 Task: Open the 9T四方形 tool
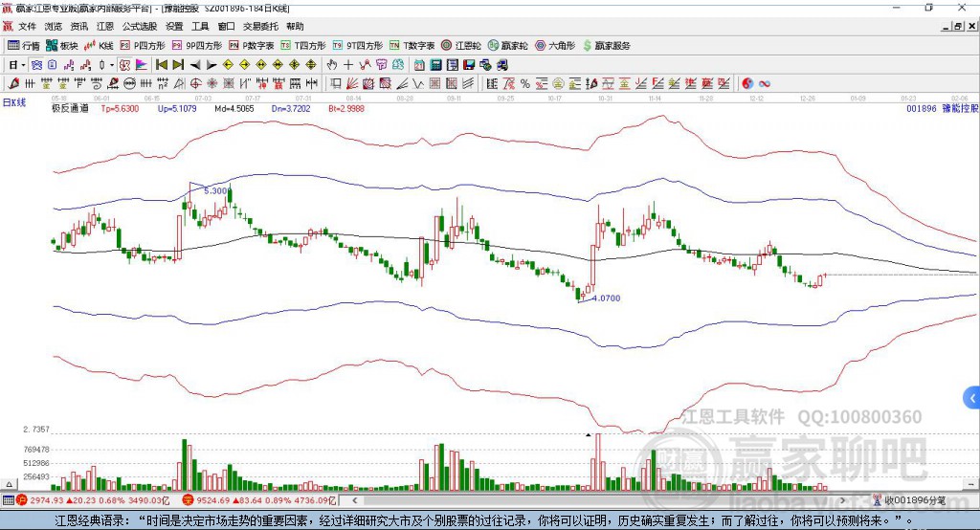click(x=358, y=46)
